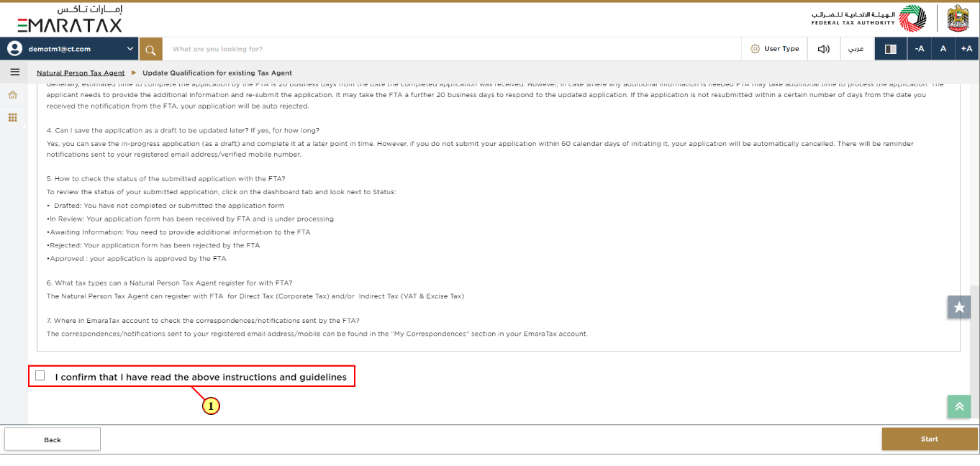Expand the demotm1@ct.com account dropdown

(x=130, y=49)
